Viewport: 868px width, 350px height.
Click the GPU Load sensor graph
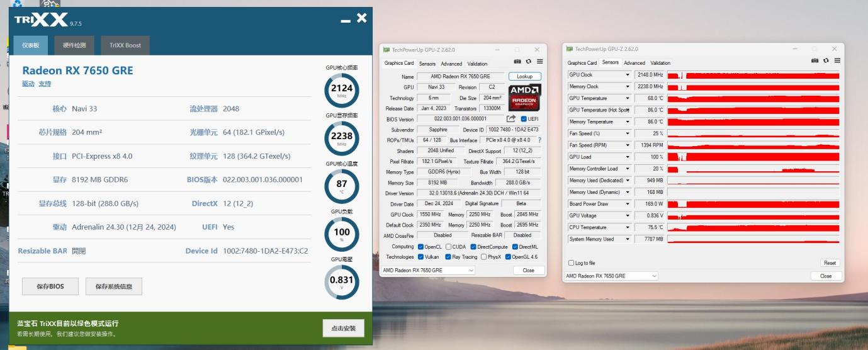coord(753,157)
